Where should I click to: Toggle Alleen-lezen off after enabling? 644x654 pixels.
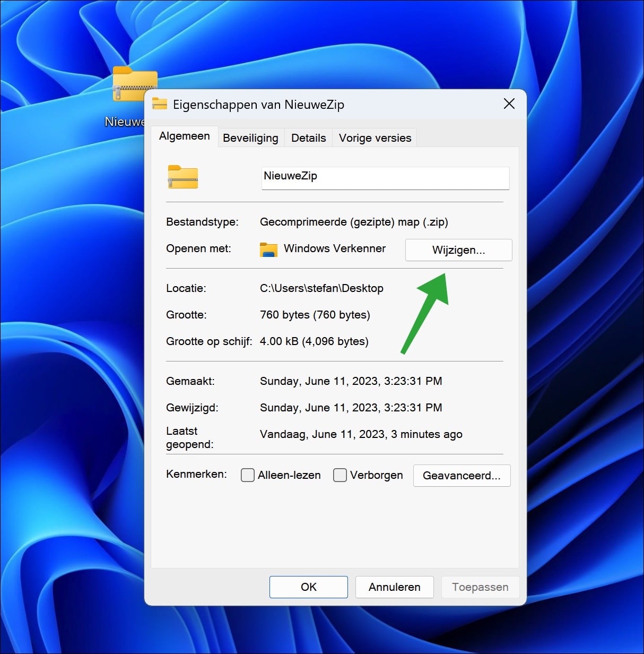coord(247,475)
